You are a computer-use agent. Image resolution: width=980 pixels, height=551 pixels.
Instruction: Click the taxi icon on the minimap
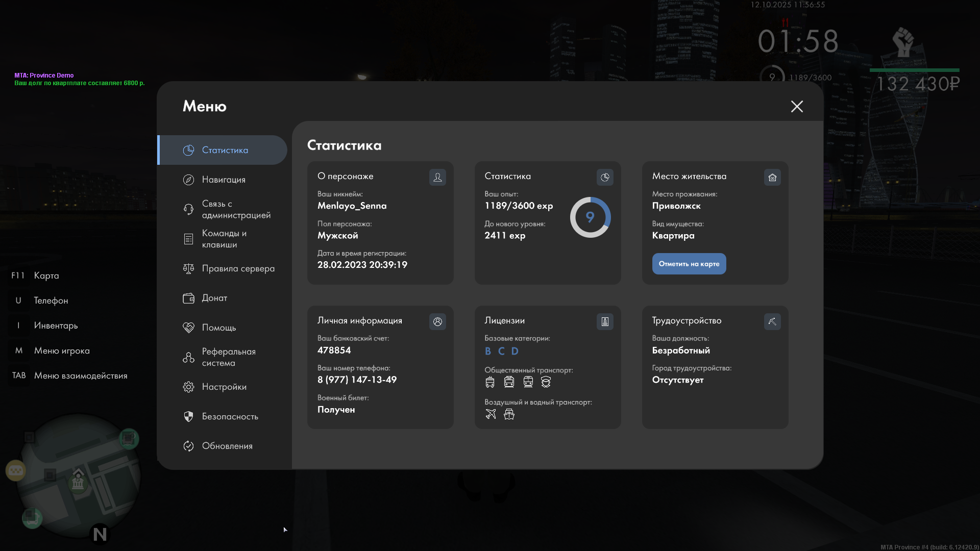coord(16,470)
